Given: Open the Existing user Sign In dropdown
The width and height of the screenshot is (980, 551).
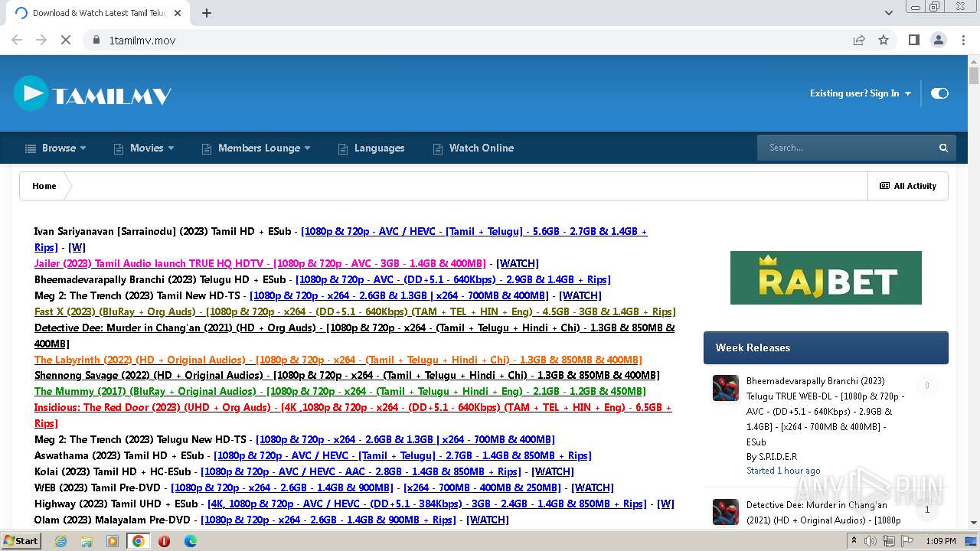Looking at the screenshot, I should coord(861,93).
